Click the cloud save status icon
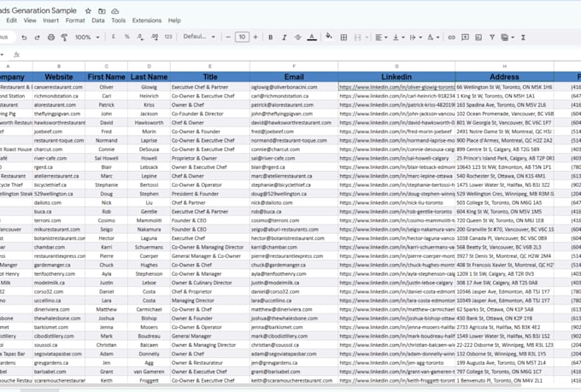581x392 pixels. 115,11
